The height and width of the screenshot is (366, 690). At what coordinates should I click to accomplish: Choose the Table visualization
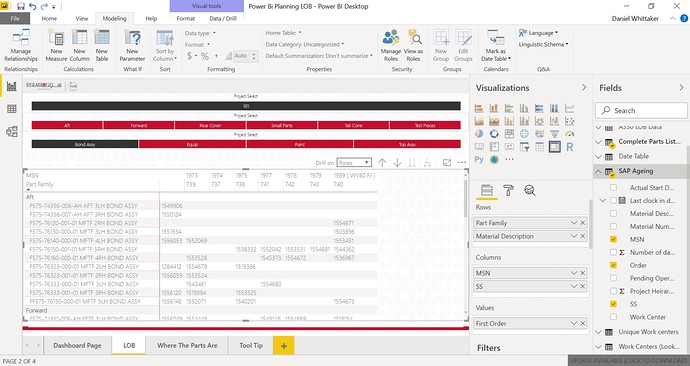pos(540,147)
